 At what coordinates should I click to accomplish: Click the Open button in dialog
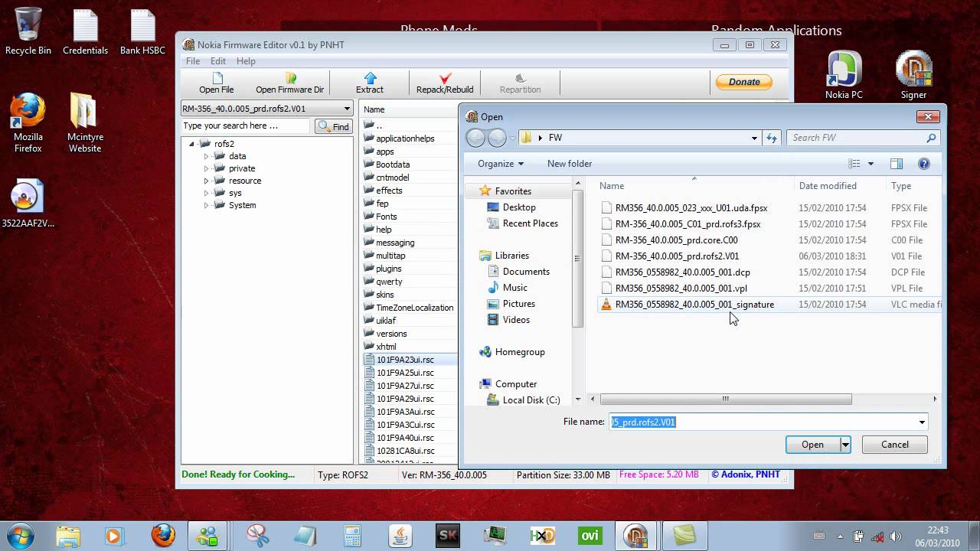tap(812, 445)
